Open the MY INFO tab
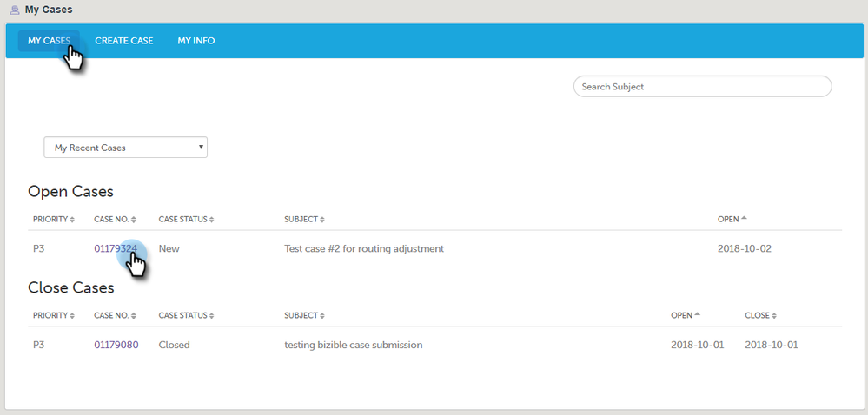Viewport: 868px width, 415px height. click(x=196, y=41)
